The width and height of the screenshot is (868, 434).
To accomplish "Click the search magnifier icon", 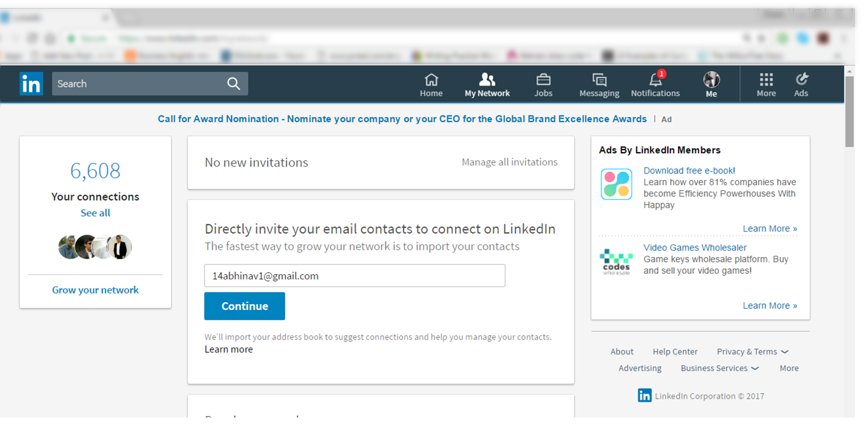I will 233,84.
